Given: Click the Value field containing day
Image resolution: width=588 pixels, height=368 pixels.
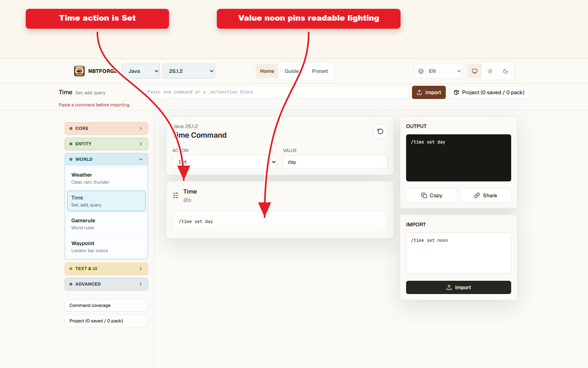Looking at the screenshot, I should pyautogui.click(x=335, y=162).
